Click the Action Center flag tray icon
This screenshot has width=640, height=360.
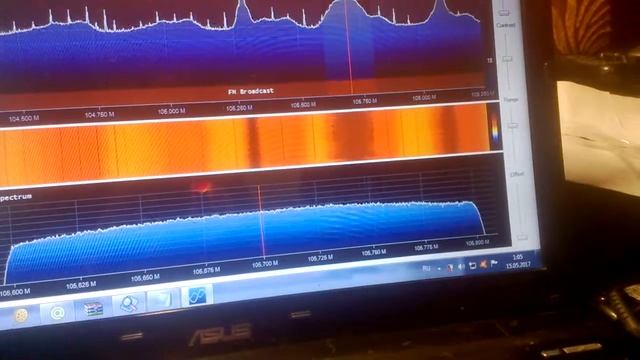click(494, 264)
